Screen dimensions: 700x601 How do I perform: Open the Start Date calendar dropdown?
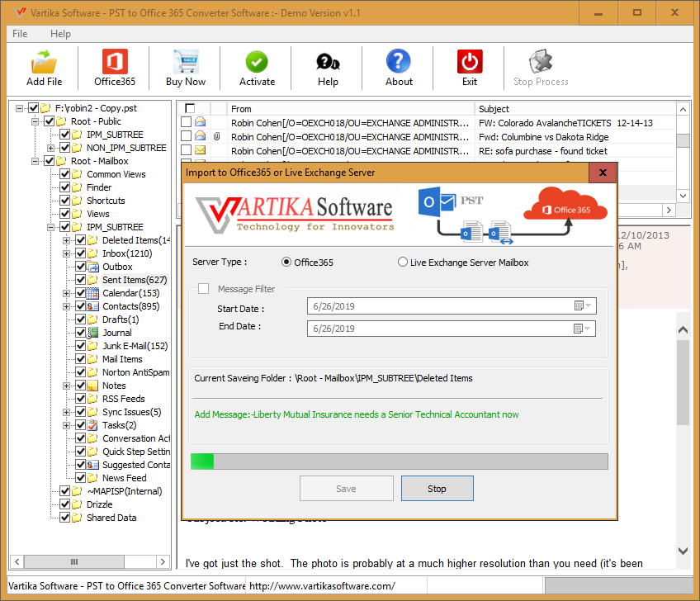pyautogui.click(x=583, y=305)
